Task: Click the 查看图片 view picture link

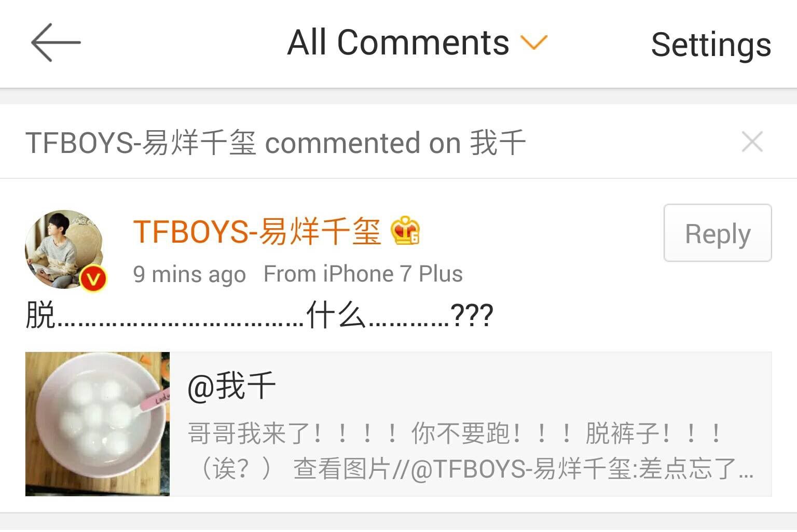Action: (342, 469)
